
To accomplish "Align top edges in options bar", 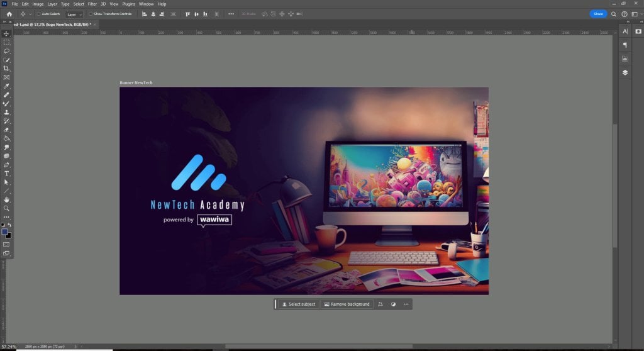I will pos(187,14).
